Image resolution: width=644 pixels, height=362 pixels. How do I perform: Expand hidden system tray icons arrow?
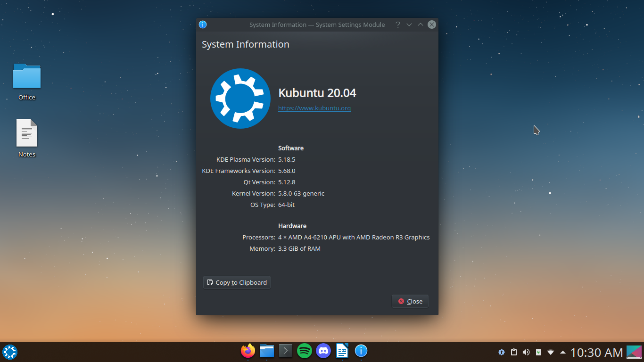point(563,352)
